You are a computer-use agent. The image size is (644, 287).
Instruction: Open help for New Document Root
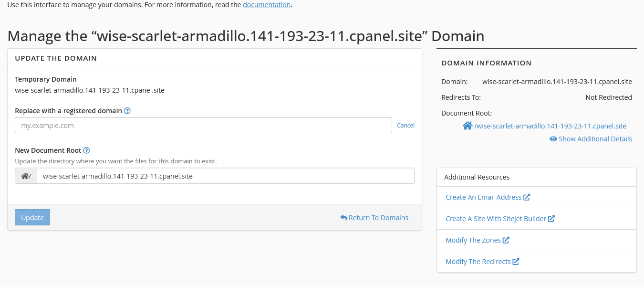click(x=86, y=150)
